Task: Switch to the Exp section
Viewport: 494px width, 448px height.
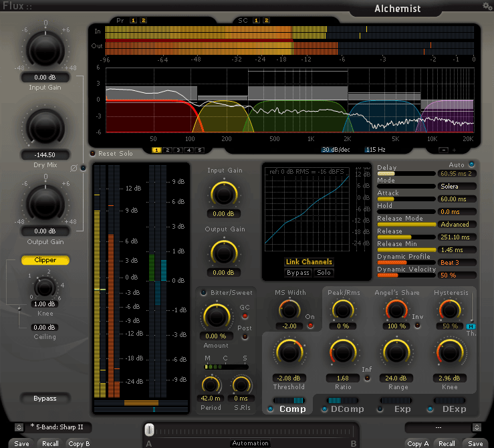Action: click(x=402, y=409)
